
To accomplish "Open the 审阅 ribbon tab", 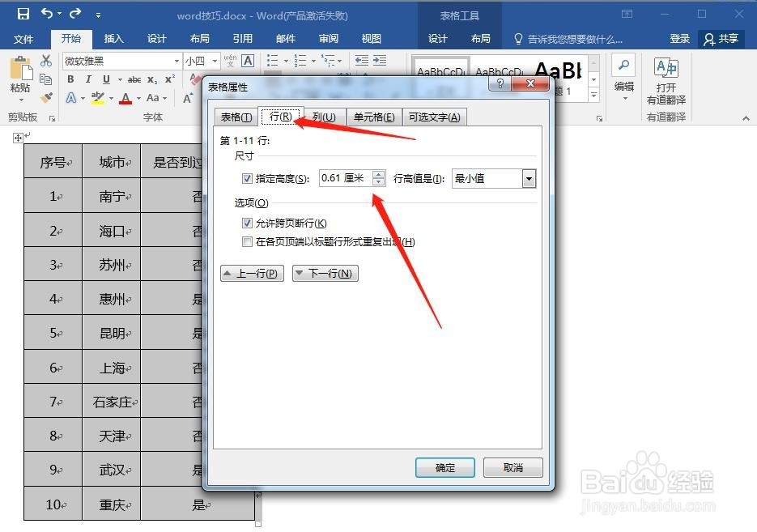I will [x=328, y=37].
